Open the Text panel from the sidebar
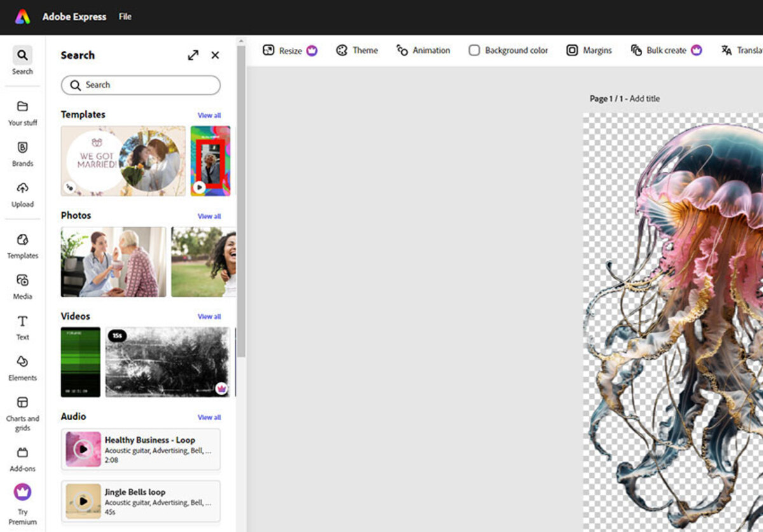 pos(22,328)
